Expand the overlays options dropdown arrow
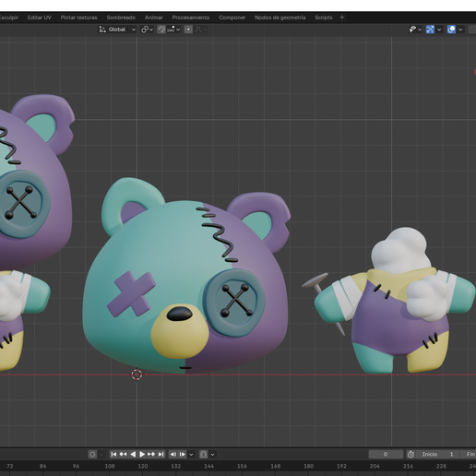The image size is (476, 476). (x=460, y=30)
